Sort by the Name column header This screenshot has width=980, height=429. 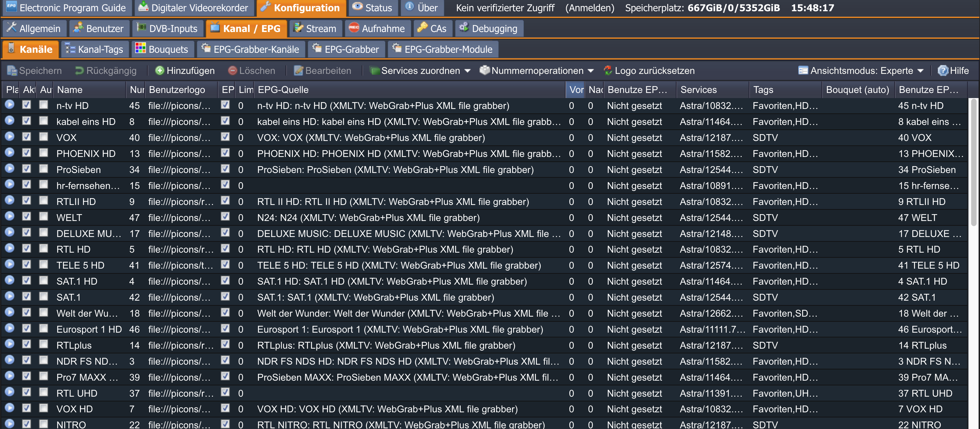coord(89,90)
